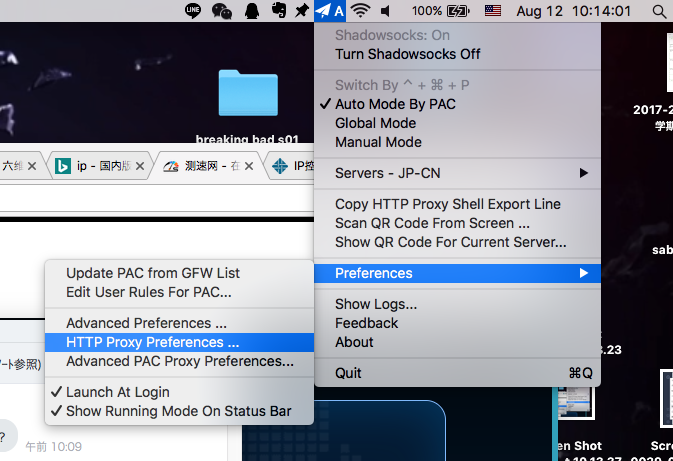
Task: Close the 六维 browser tab
Action: click(32, 166)
